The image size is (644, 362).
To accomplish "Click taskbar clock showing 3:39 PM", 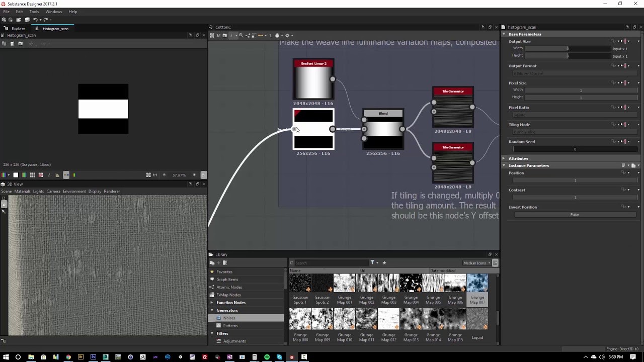I will (x=615, y=357).
